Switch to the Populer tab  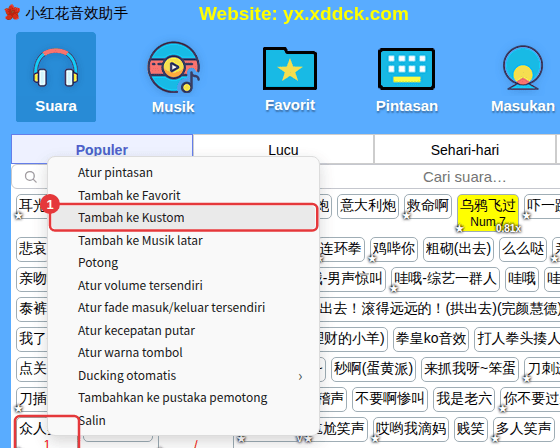[102, 150]
